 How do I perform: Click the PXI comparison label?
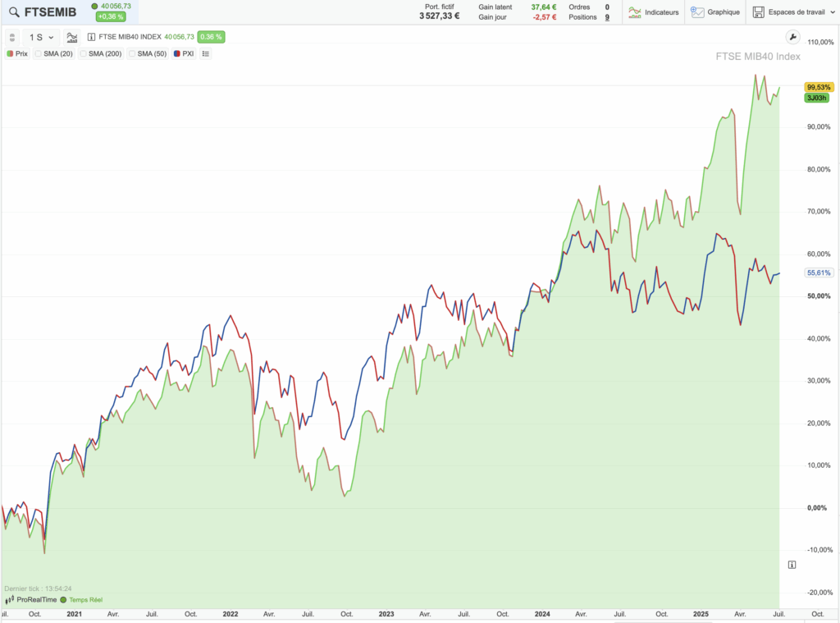point(188,53)
